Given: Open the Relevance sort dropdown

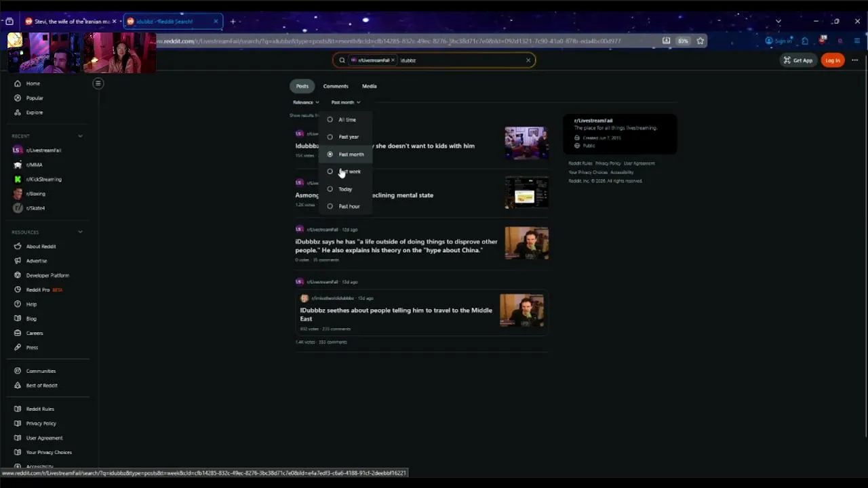Looking at the screenshot, I should (x=306, y=102).
